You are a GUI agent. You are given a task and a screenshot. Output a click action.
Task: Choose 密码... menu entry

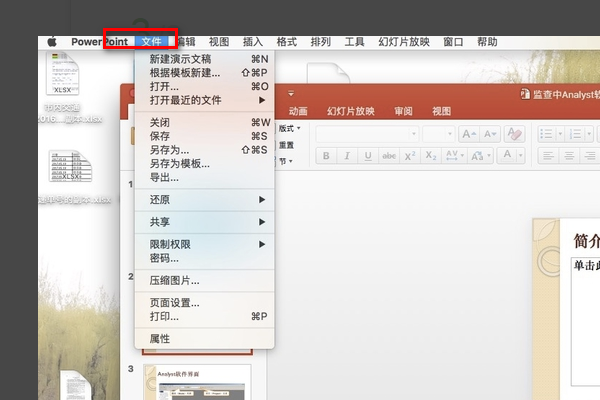click(x=205, y=258)
